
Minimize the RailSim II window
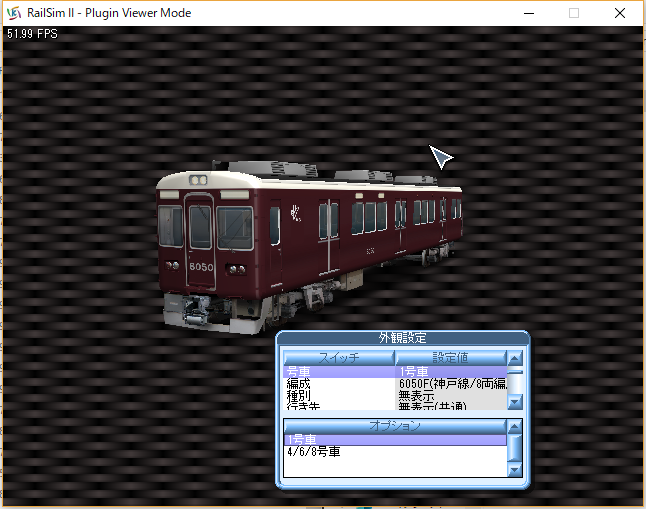(x=529, y=13)
